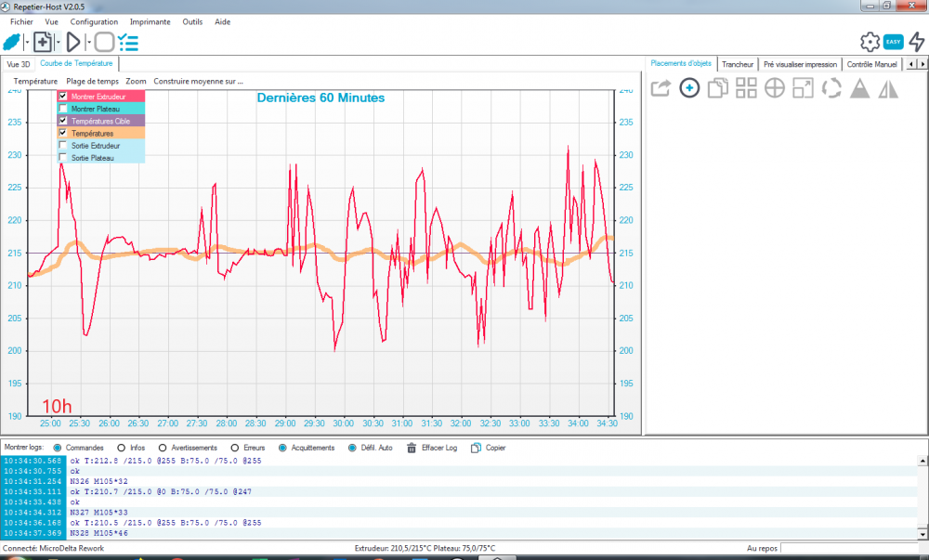Screen dimensions: 929x560
Task: Click the Load file icon
Action: (43, 42)
